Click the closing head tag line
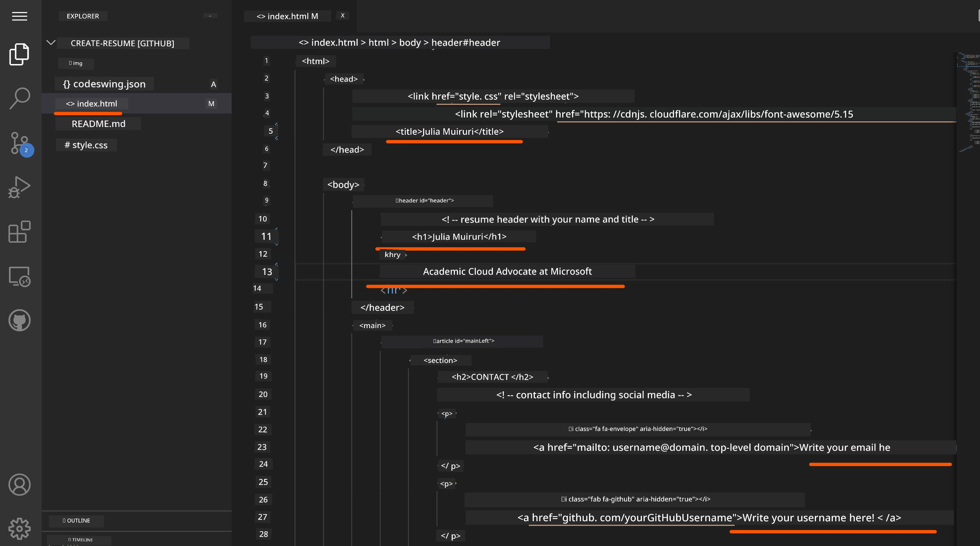Image resolution: width=980 pixels, height=546 pixels. click(347, 150)
